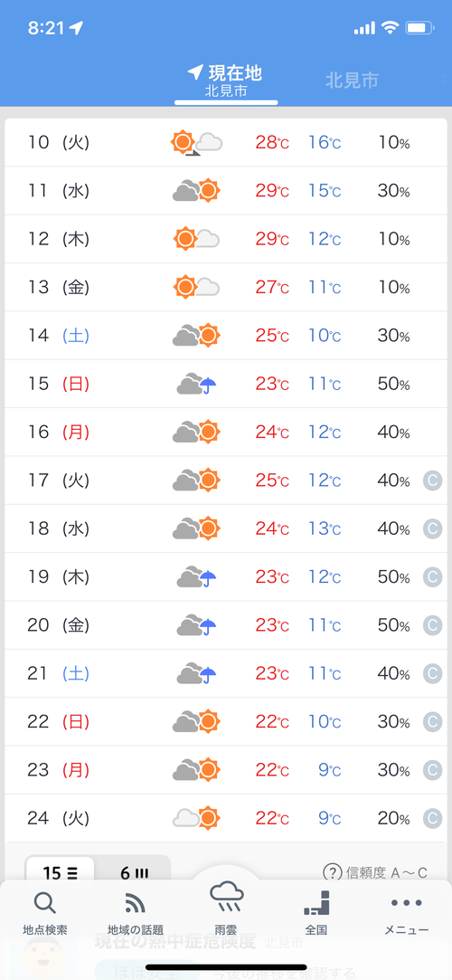
Task: Tap the 29℃ high for day 11
Action: click(272, 191)
